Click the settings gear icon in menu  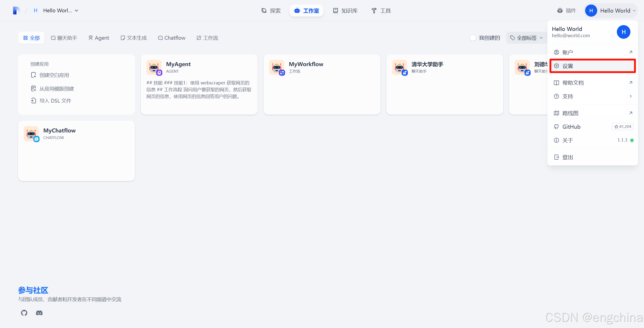coord(556,66)
